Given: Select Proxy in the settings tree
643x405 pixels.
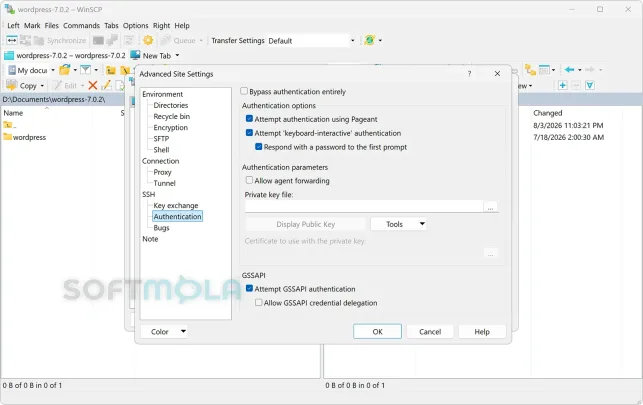Looking at the screenshot, I should 162,172.
